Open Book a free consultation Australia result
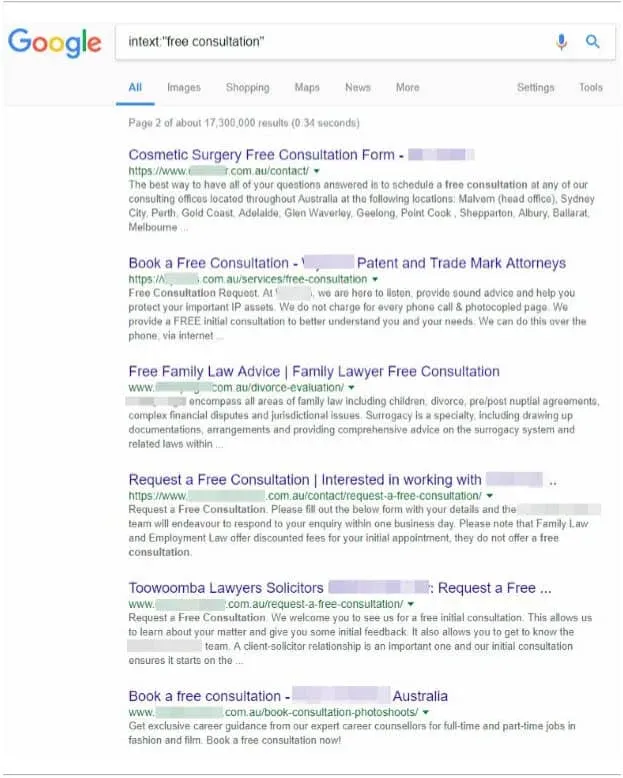Image resolution: width=623 pixels, height=778 pixels. click(x=288, y=696)
